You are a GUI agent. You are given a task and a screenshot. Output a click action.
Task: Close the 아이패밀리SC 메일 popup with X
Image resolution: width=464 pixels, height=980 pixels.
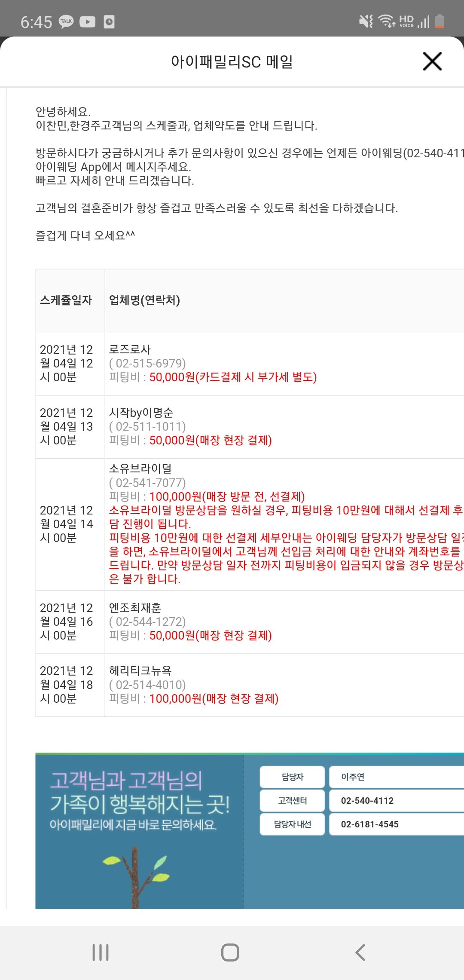click(432, 61)
